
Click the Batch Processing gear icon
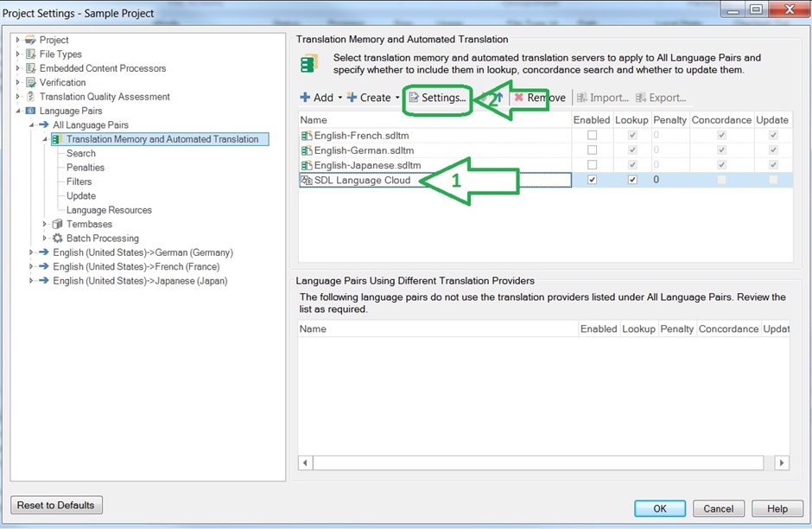coord(58,239)
